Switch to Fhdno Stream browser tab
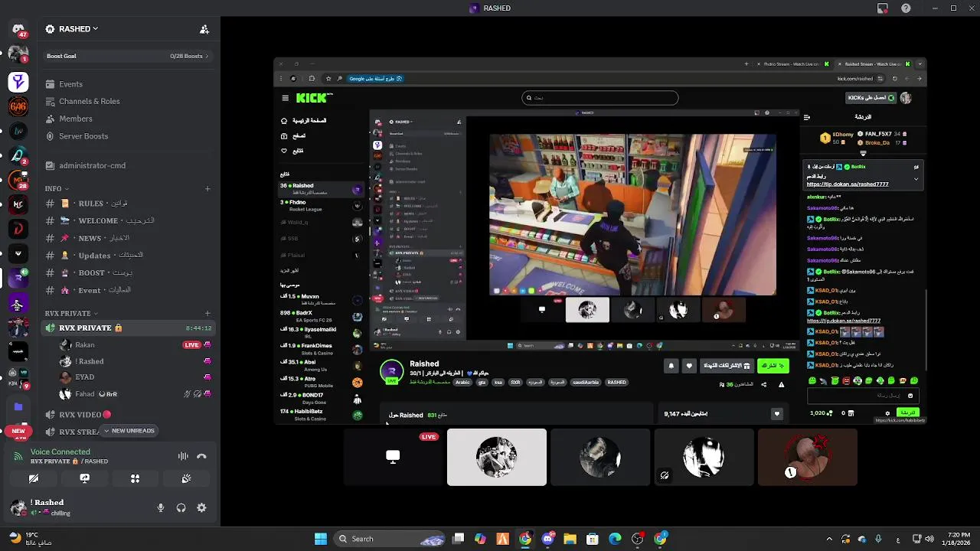Viewport: 980px width, 551px height. 792,64
